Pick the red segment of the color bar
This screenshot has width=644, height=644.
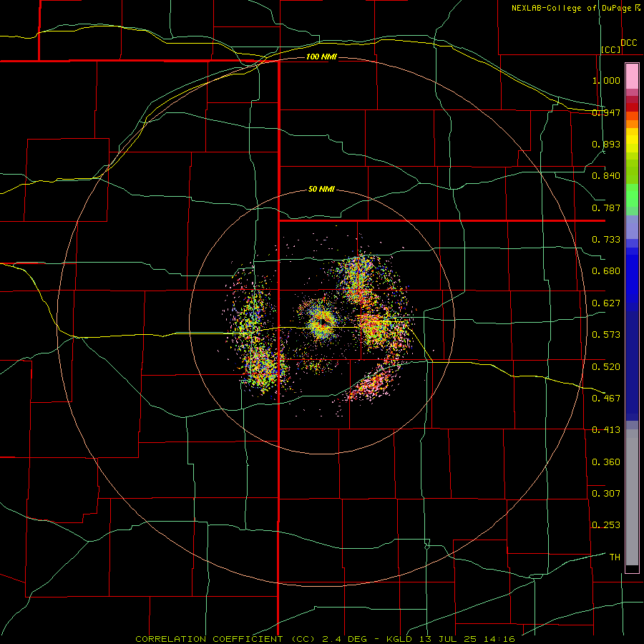632,107
